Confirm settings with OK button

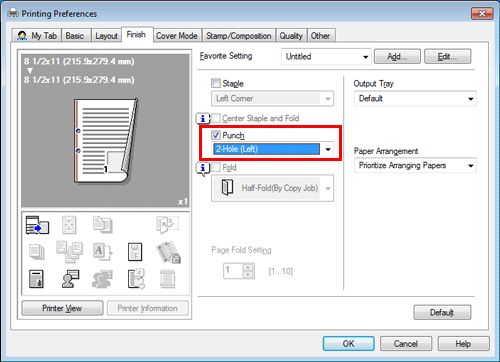pos(349,344)
